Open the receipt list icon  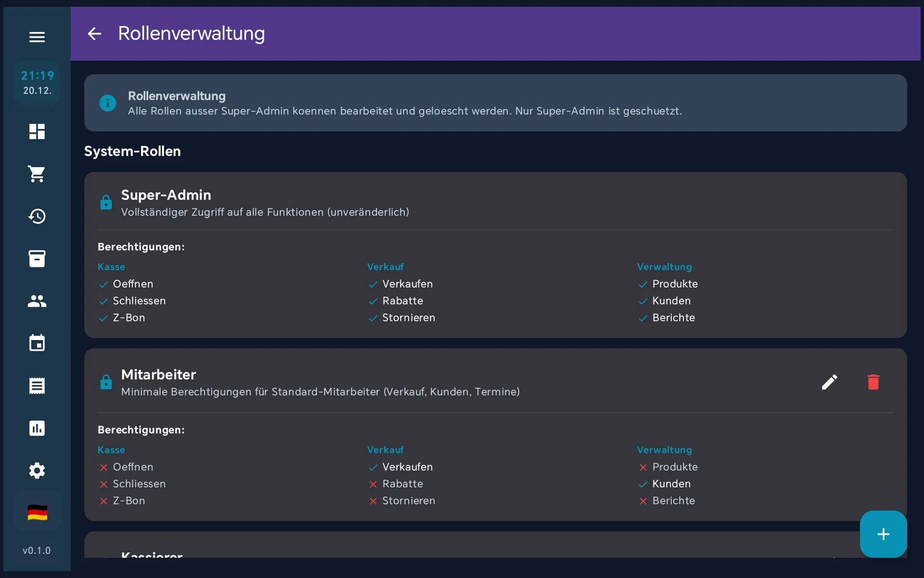pos(37,386)
